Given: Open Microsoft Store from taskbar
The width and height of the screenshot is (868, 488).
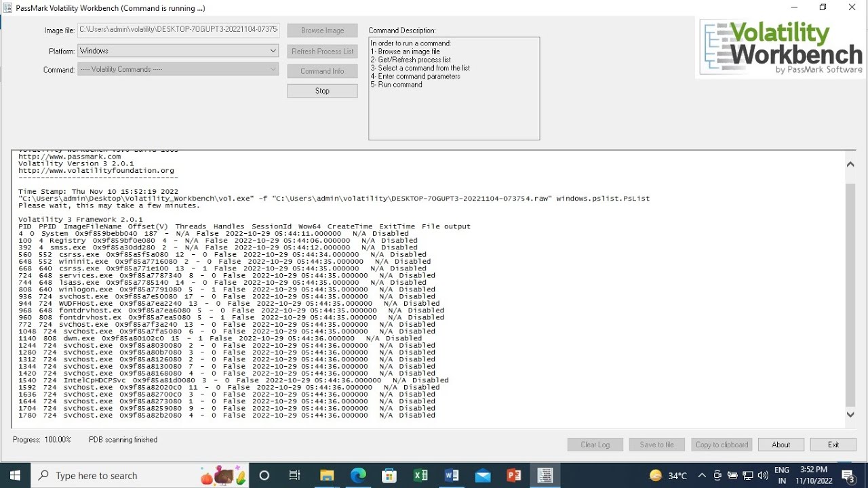Looking at the screenshot, I should tap(389, 476).
